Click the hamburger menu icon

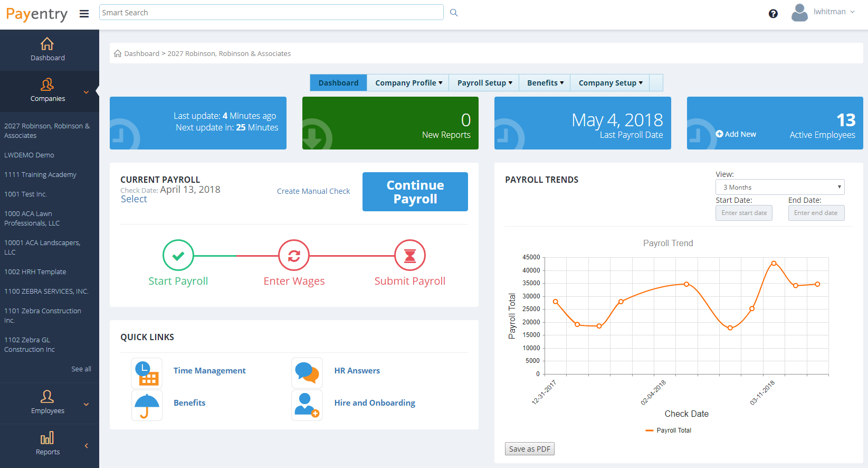pyautogui.click(x=84, y=14)
